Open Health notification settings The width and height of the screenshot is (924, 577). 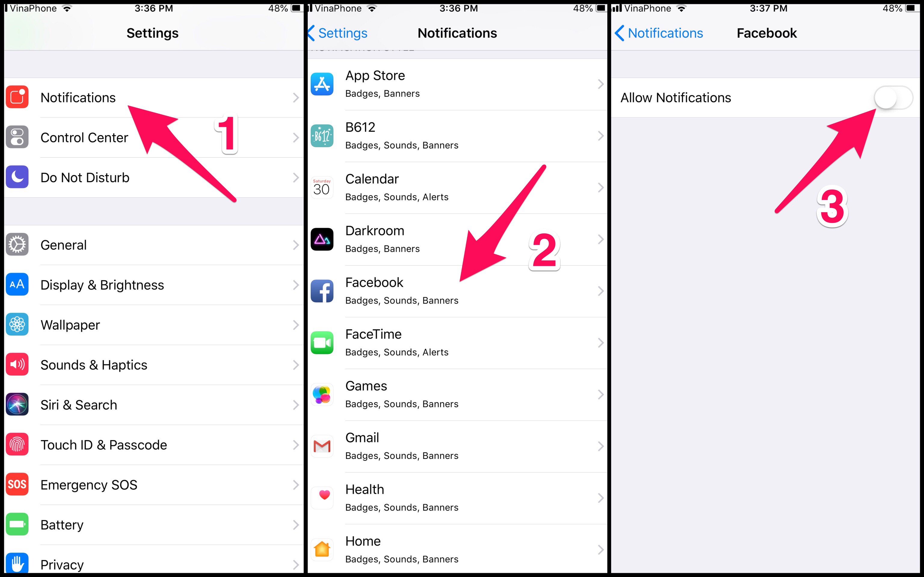point(457,498)
